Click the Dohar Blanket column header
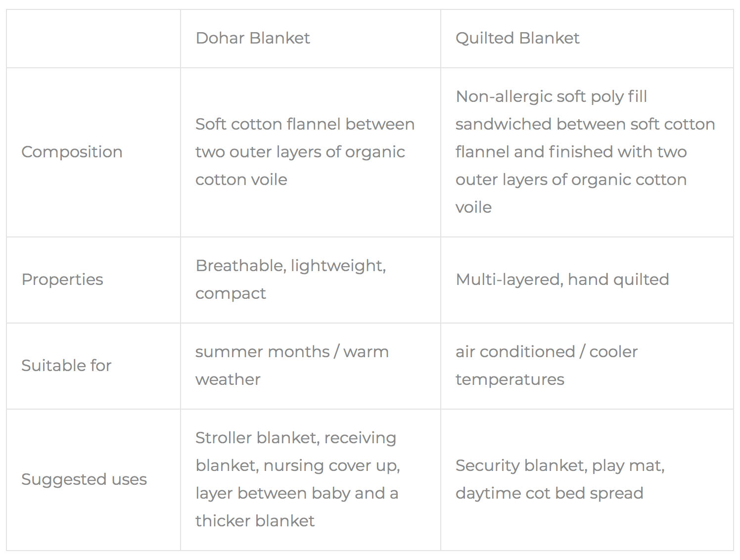The image size is (740, 560). [x=253, y=38]
